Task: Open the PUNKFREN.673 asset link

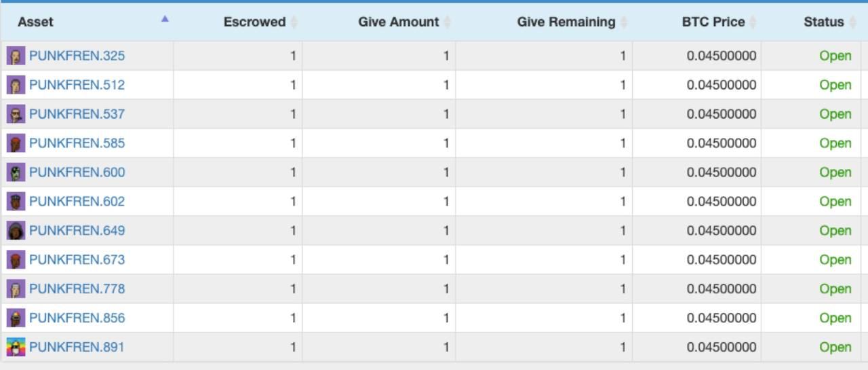Action: click(x=77, y=260)
